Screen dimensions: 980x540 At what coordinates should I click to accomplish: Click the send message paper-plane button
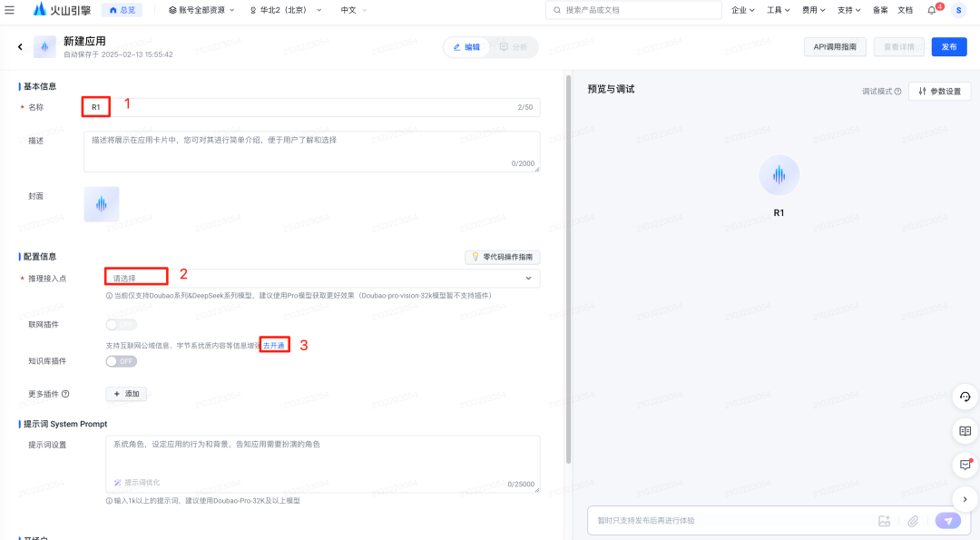[x=948, y=521]
